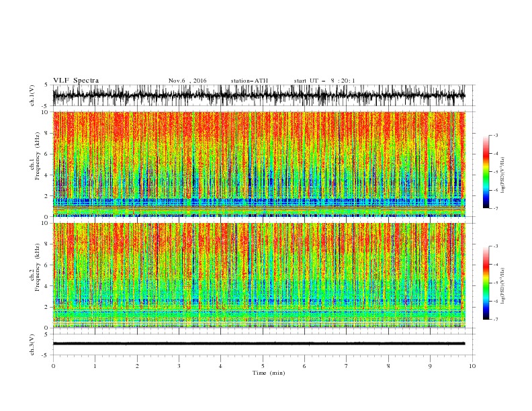Click time axis tick label "2"

point(137,366)
